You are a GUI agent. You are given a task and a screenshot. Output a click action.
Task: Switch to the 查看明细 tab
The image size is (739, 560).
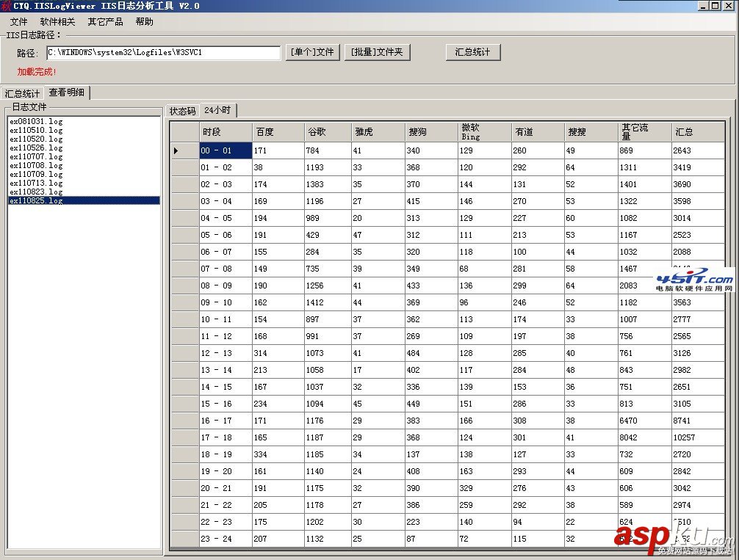66,92
